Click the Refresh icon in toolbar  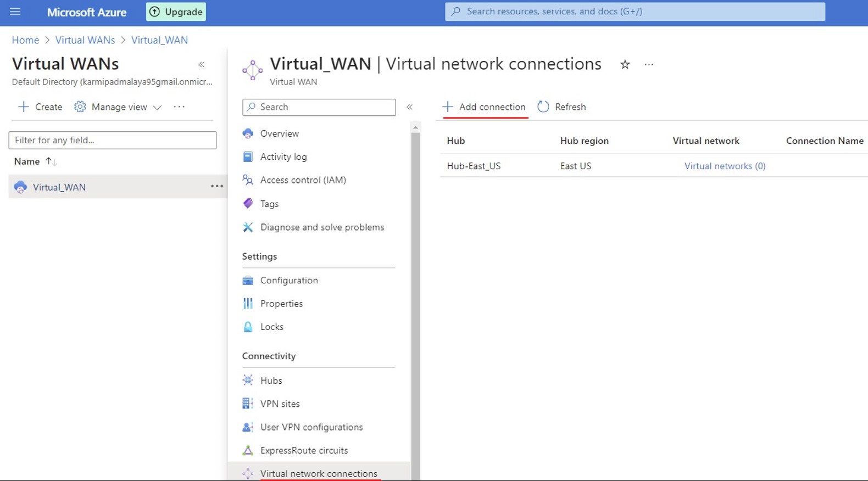coord(543,107)
